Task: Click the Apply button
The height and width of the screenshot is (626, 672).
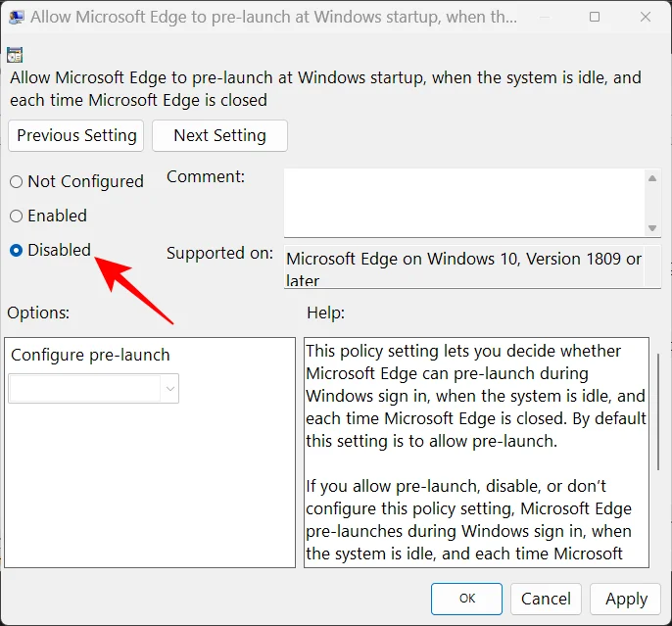Action: click(x=625, y=599)
